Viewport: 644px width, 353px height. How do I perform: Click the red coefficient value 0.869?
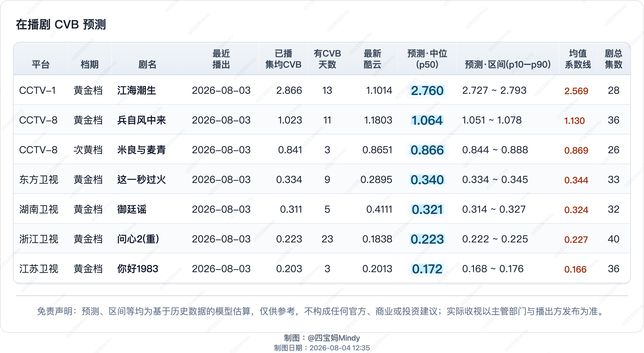tap(576, 150)
